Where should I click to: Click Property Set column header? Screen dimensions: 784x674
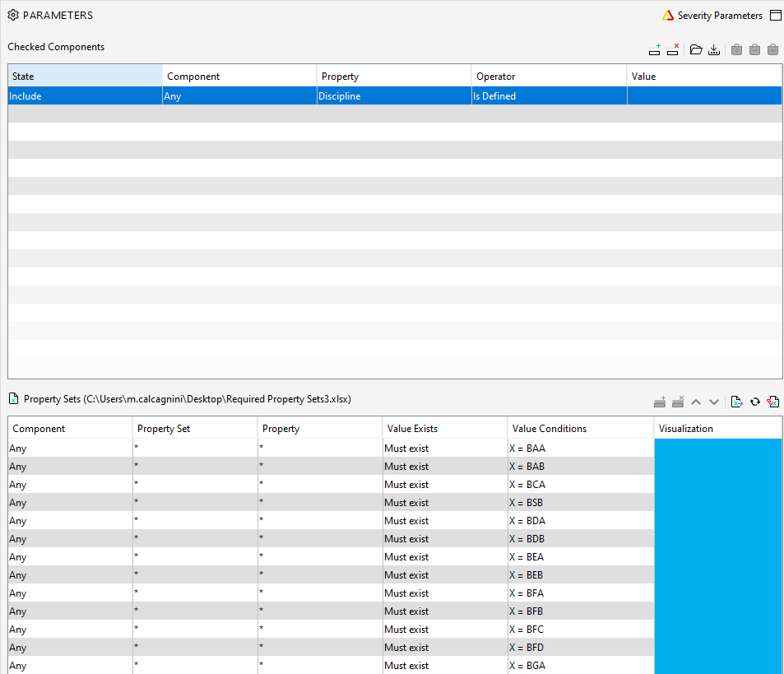coord(195,428)
